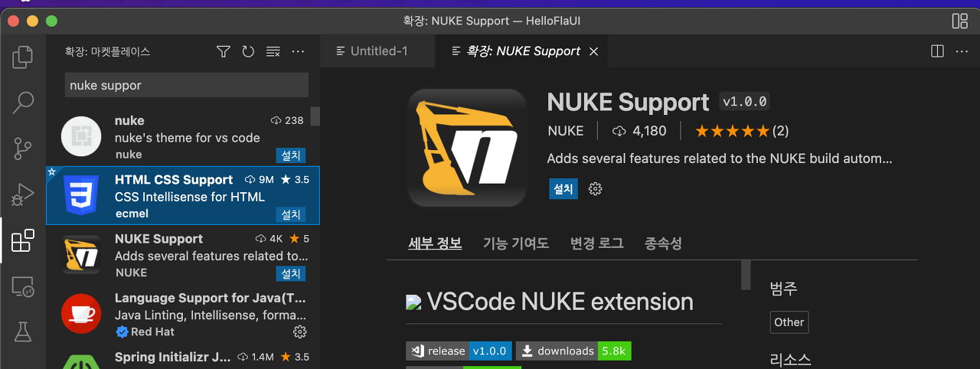Open the Extensions view in activity bar
The height and width of the screenshot is (369, 980).
click(23, 240)
